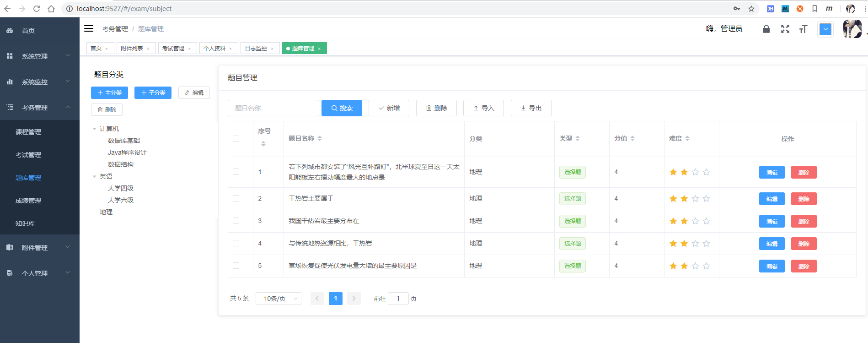Close the 题库管理 tab
The image size is (868, 343).
click(319, 49)
